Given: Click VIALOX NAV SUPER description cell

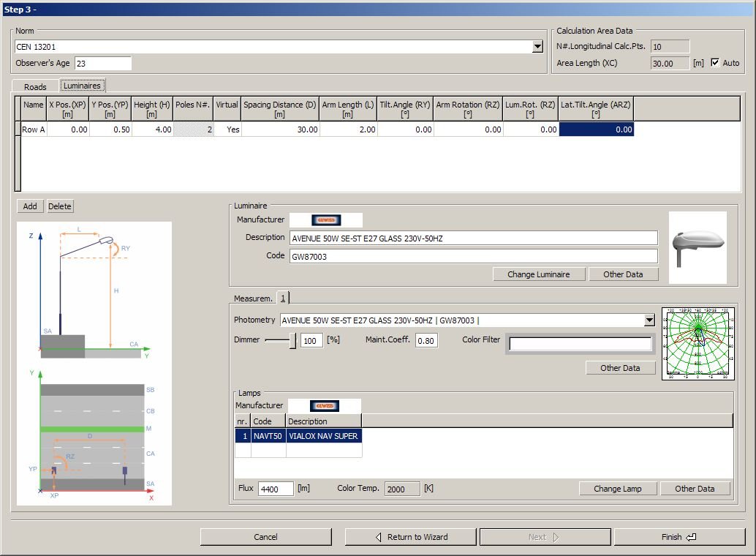Looking at the screenshot, I should click(x=324, y=436).
